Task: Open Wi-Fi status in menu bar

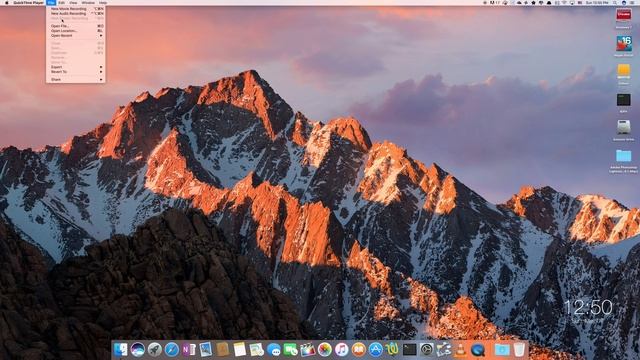Action: (x=565, y=2)
